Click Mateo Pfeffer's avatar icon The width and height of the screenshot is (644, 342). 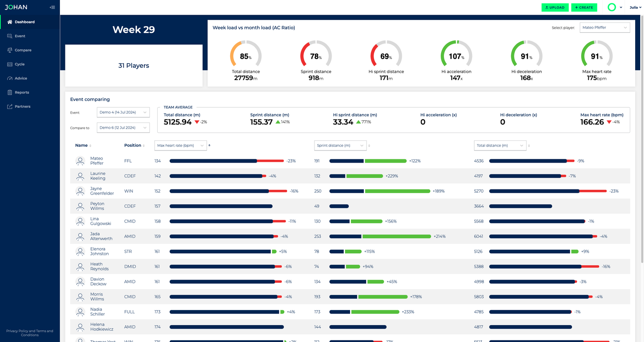click(x=80, y=161)
